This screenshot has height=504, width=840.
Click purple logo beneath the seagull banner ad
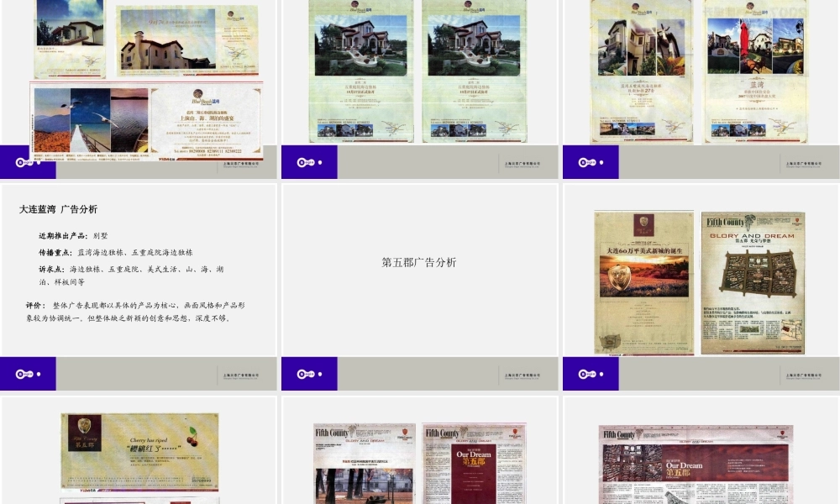[x=27, y=162]
